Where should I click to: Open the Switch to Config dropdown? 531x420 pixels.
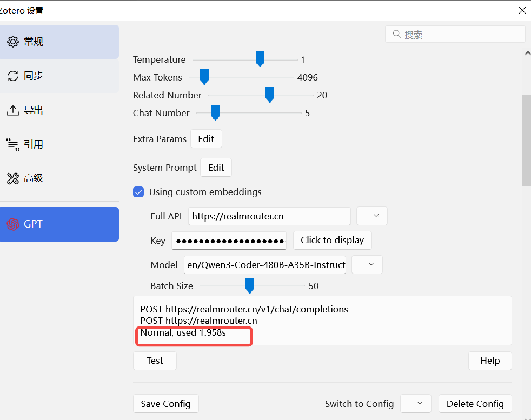pyautogui.click(x=415, y=404)
